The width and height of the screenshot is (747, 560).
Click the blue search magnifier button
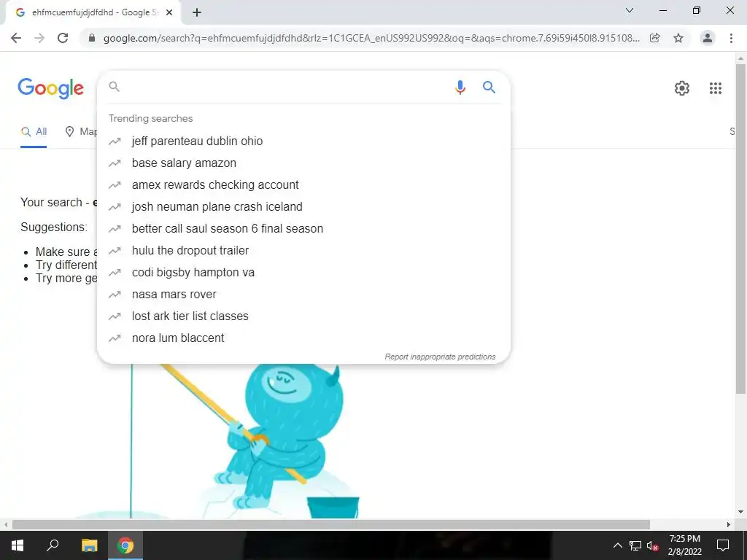[489, 87]
